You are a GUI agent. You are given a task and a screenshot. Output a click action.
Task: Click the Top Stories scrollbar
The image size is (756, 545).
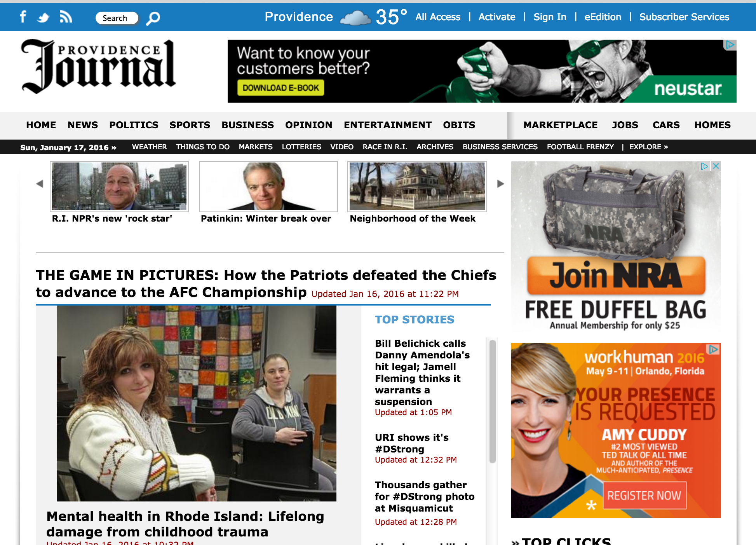[x=492, y=401]
